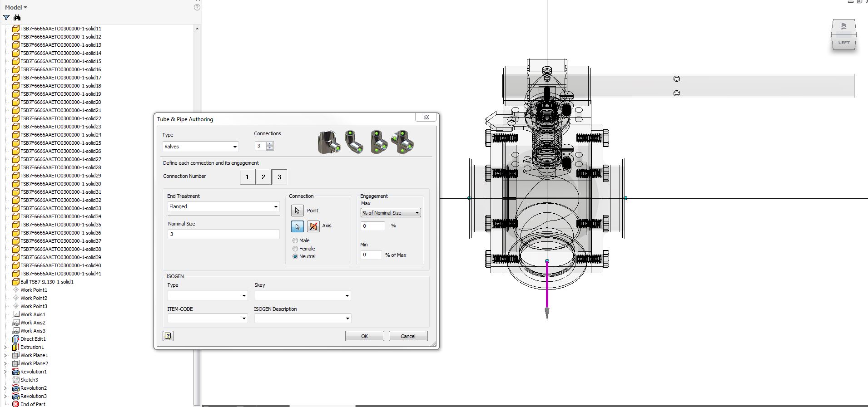Viewport: 868px width, 407px height.
Task: Click the Model browser help question mark
Action: (197, 7)
